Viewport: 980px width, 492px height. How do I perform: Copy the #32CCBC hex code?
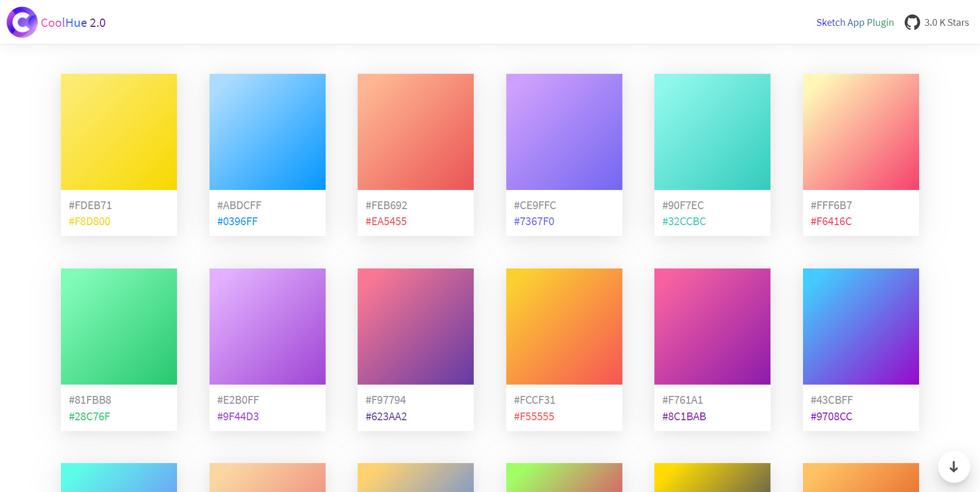click(684, 221)
